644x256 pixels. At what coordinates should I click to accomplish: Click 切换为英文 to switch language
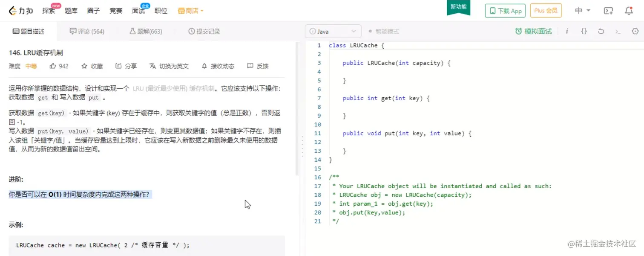tap(169, 66)
